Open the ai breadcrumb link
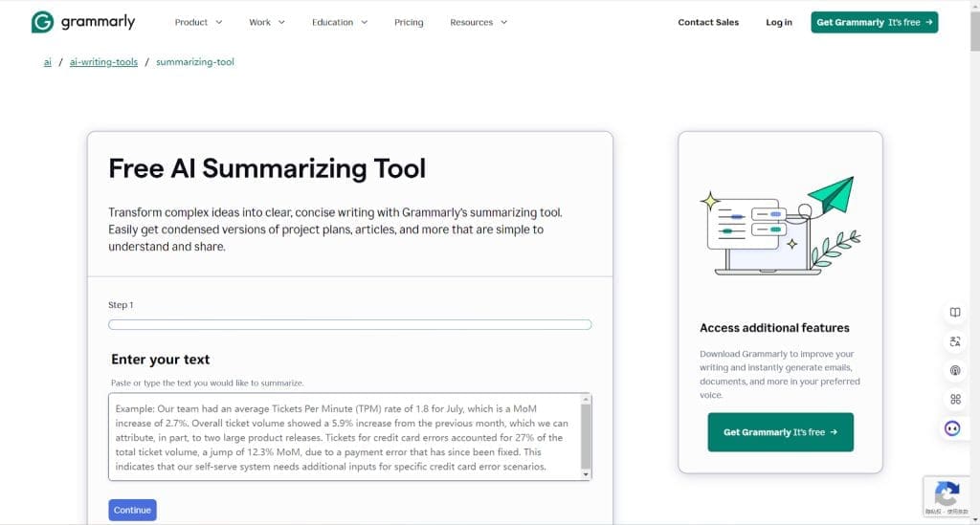This screenshot has height=525, width=980. (x=48, y=62)
